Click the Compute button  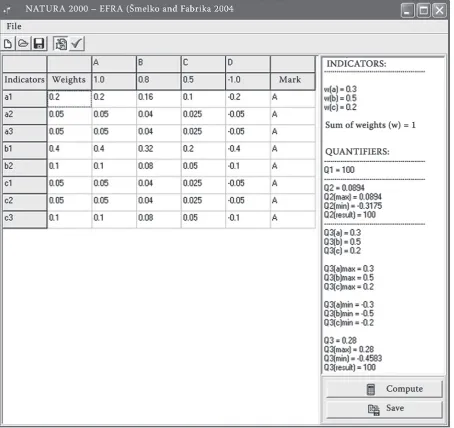point(384,389)
